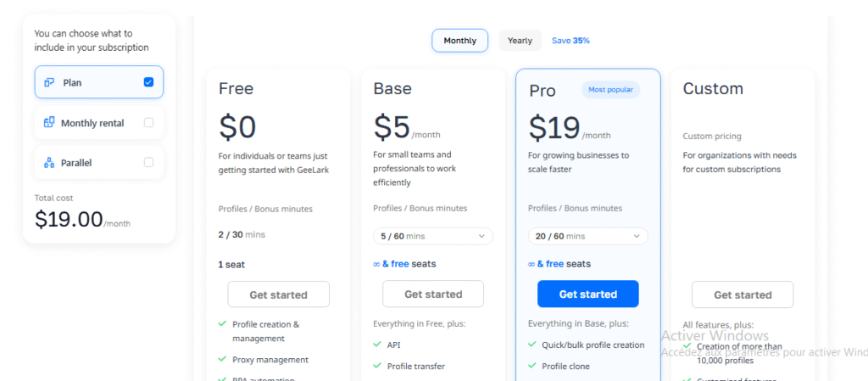Open the Base plan 5 / 60 mins dropdown
The width and height of the screenshot is (868, 381).
click(x=432, y=236)
